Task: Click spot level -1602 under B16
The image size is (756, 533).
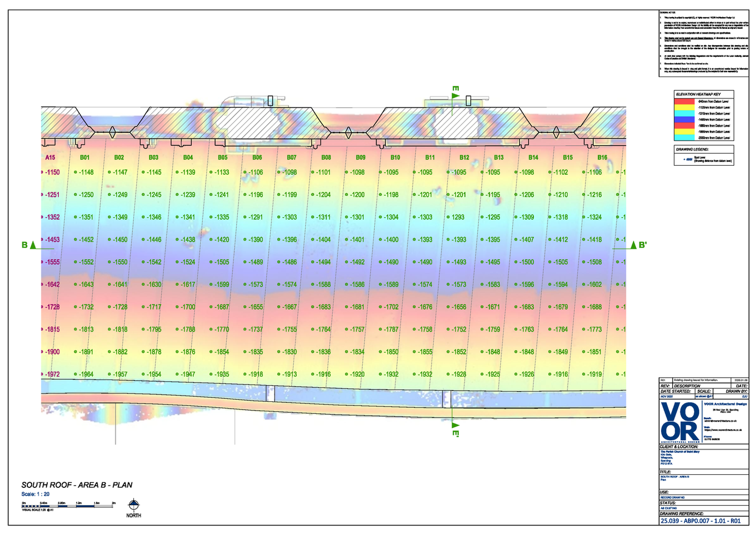Action: [x=594, y=284]
